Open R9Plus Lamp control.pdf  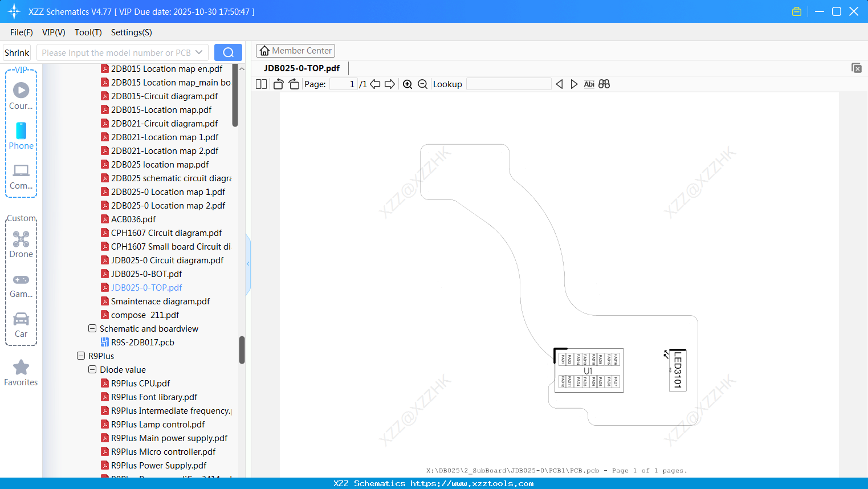point(158,425)
